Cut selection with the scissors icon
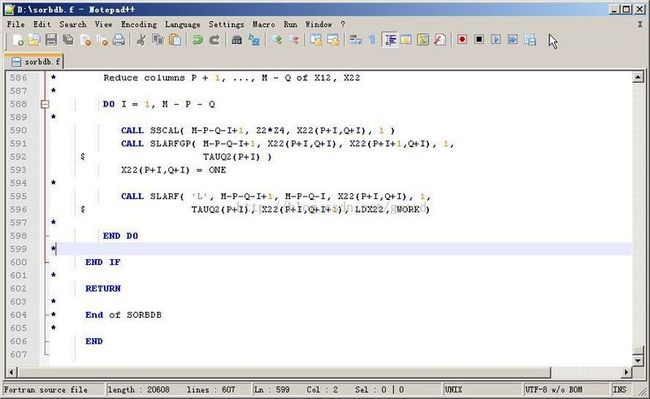Screen dimensions: 650x399 click(x=141, y=40)
